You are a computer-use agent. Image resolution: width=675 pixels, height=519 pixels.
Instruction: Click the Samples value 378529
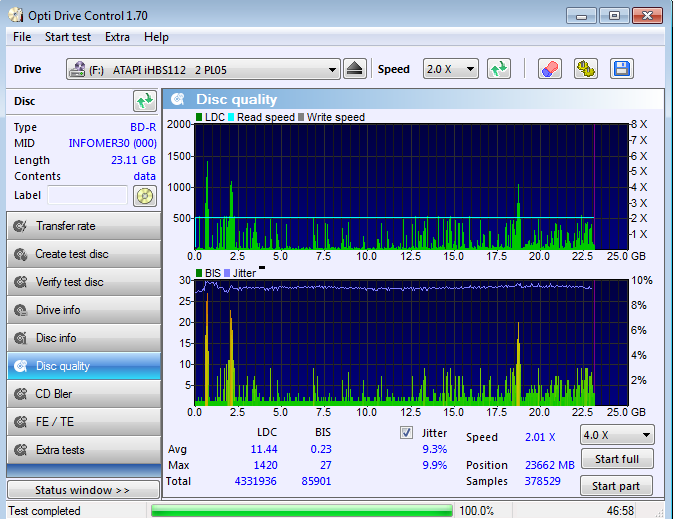click(x=542, y=481)
